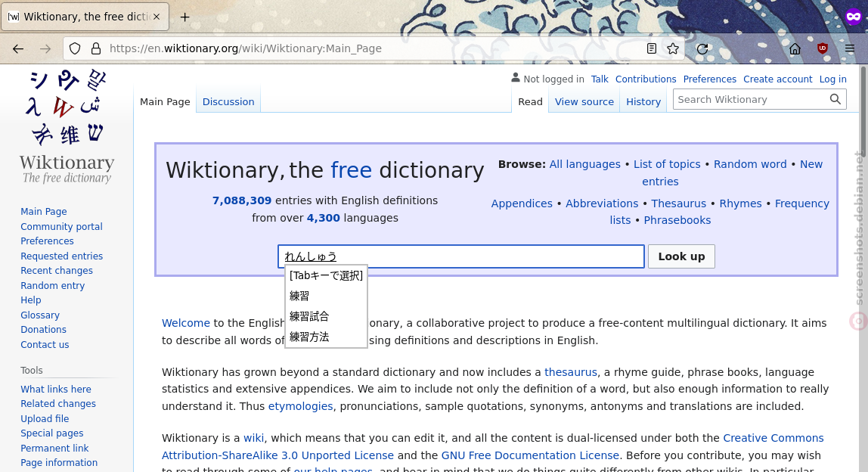The width and height of the screenshot is (868, 472).
Task: Open the Phrasebooks link
Action: point(677,220)
